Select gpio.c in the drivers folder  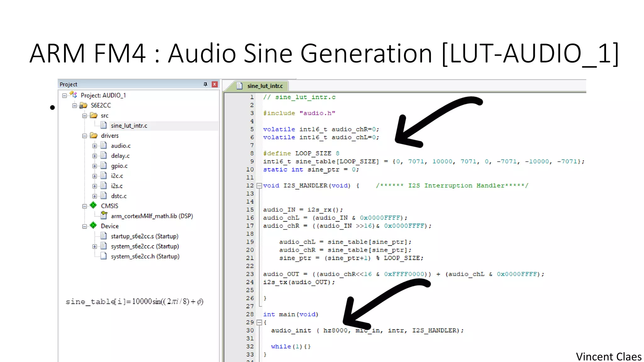click(119, 166)
